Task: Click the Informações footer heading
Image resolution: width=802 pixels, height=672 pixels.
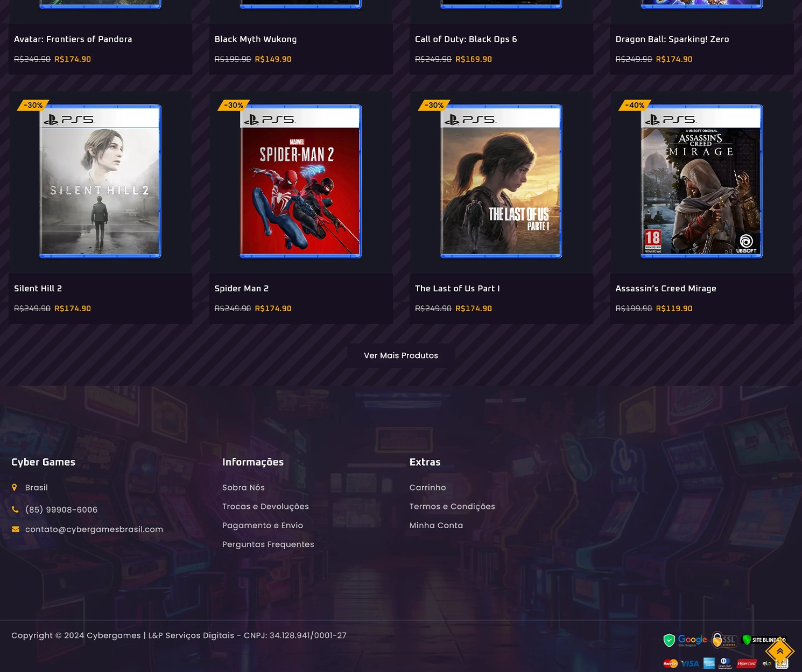Action: [x=253, y=462]
